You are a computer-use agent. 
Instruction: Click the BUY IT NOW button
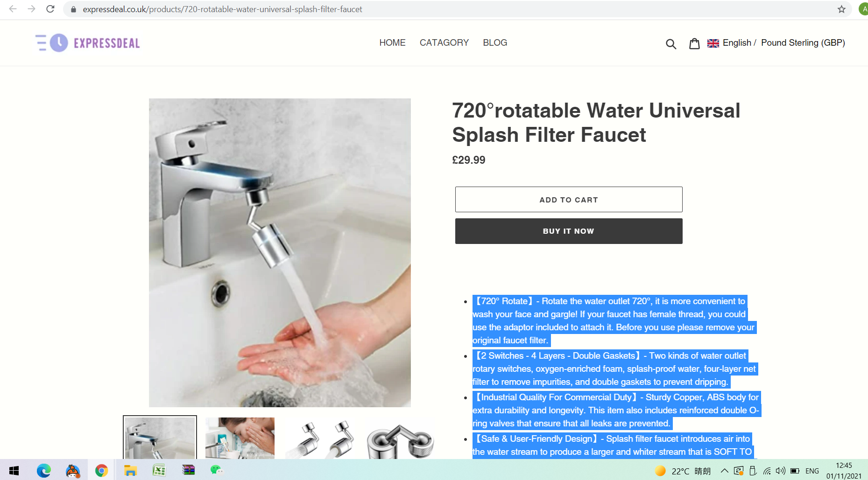569,231
